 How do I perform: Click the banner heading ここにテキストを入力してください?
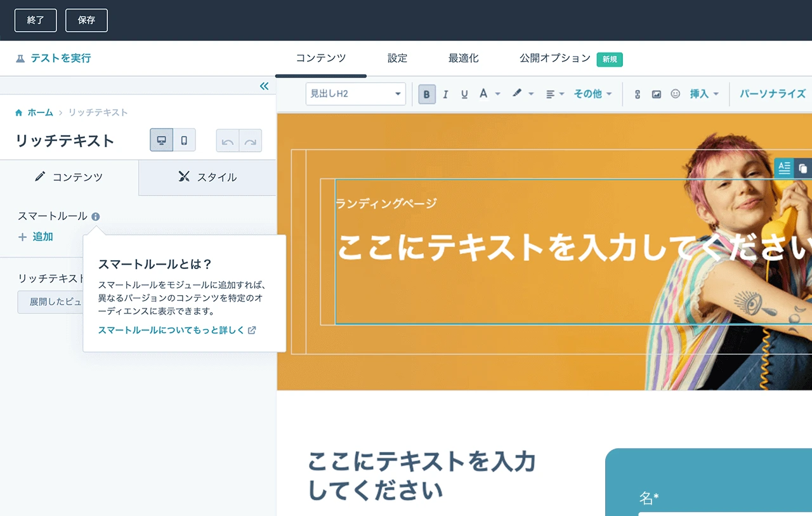coord(573,247)
